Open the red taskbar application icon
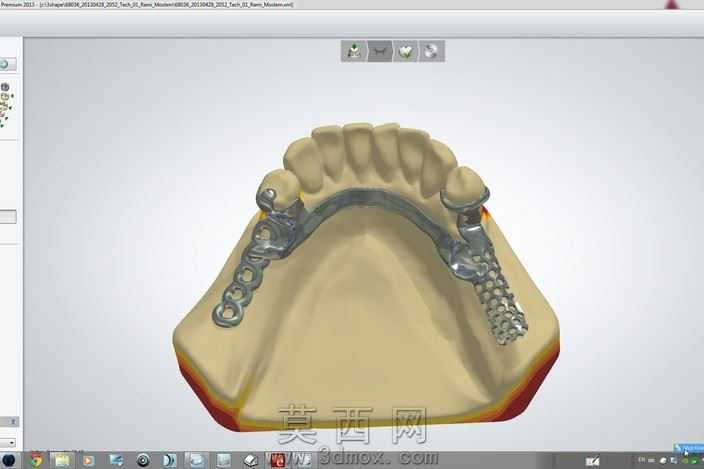Viewport: 704px width, 469px height. (278, 460)
